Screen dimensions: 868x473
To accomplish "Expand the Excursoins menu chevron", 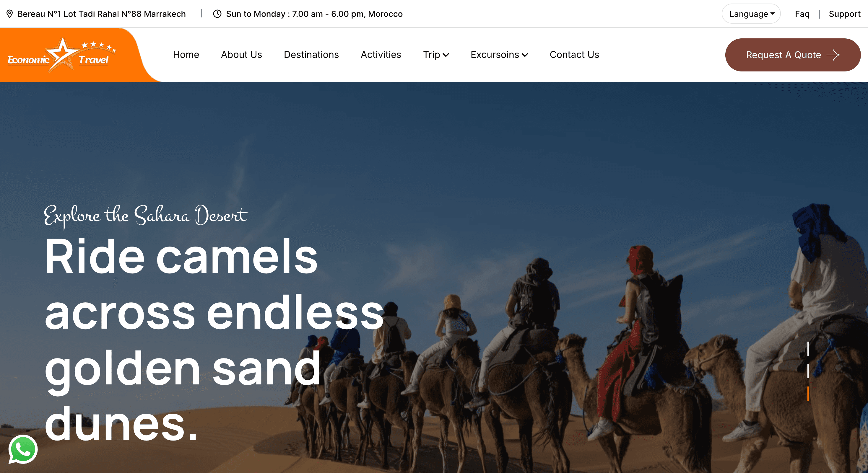I will pos(525,55).
